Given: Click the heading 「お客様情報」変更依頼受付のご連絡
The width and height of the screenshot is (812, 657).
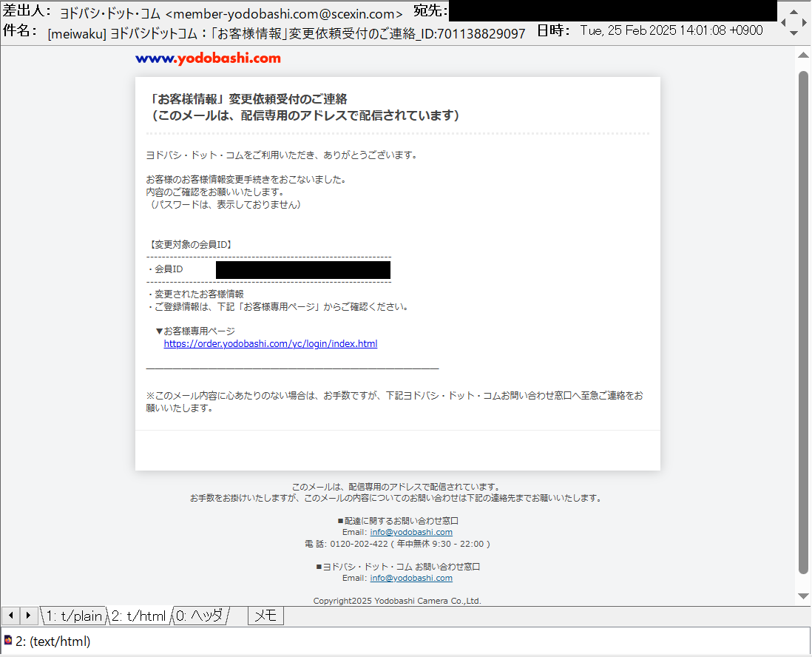Looking at the screenshot, I should tap(247, 99).
